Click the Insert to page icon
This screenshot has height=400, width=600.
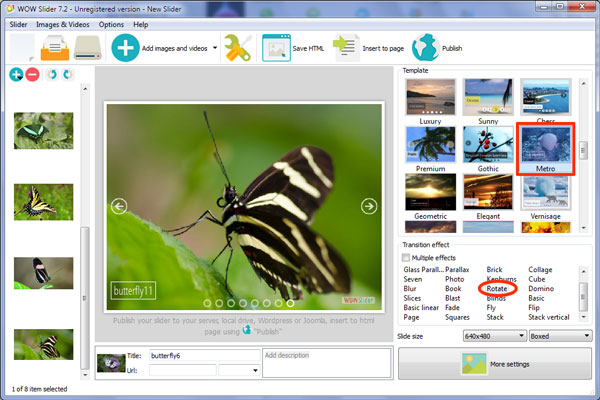tap(346, 48)
